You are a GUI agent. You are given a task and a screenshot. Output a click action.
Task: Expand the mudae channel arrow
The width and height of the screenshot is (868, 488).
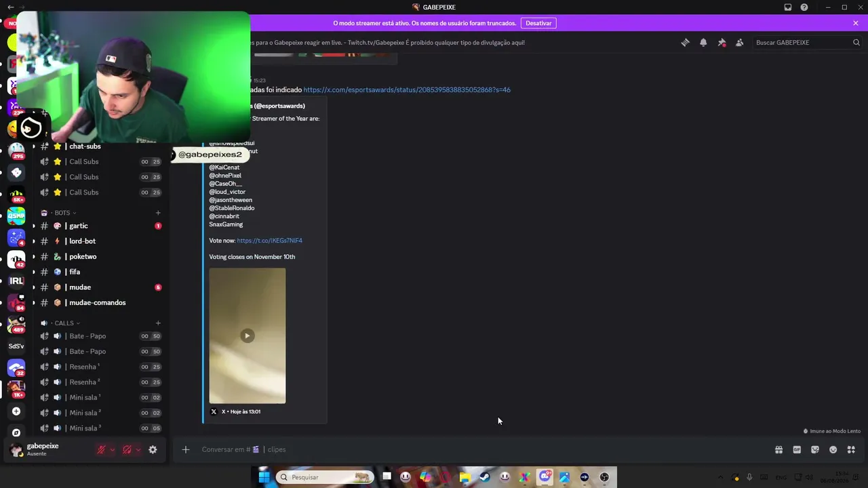pyautogui.click(x=34, y=287)
